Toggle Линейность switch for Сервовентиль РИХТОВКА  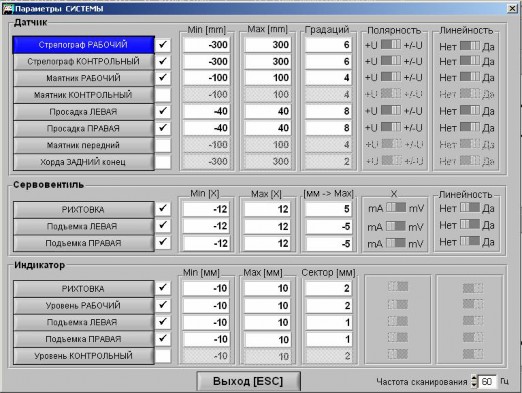(470, 208)
